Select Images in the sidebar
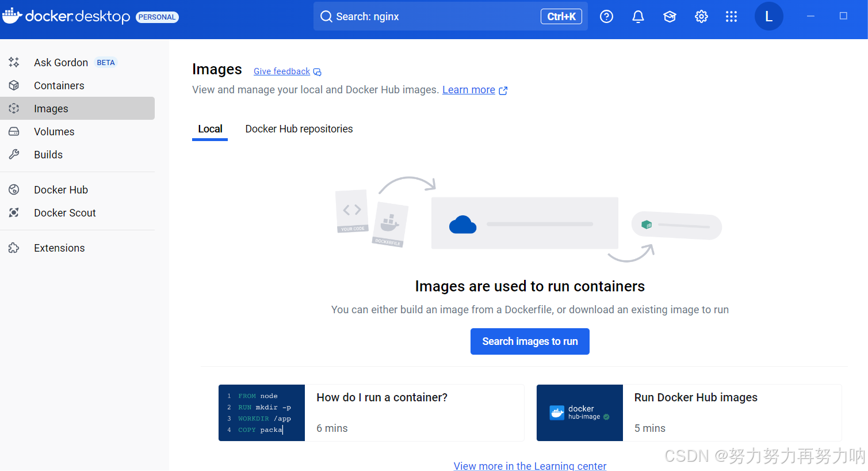This screenshot has height=471, width=868. pos(78,108)
